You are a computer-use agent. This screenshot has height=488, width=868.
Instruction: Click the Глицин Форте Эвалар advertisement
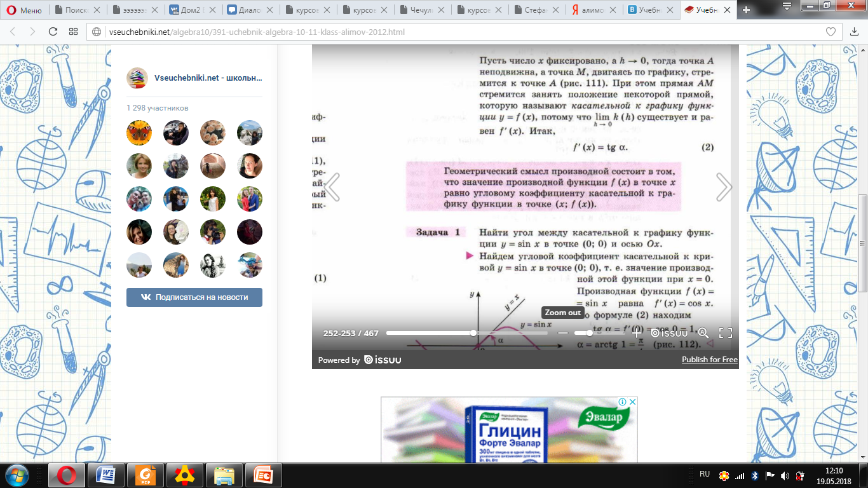click(509, 430)
